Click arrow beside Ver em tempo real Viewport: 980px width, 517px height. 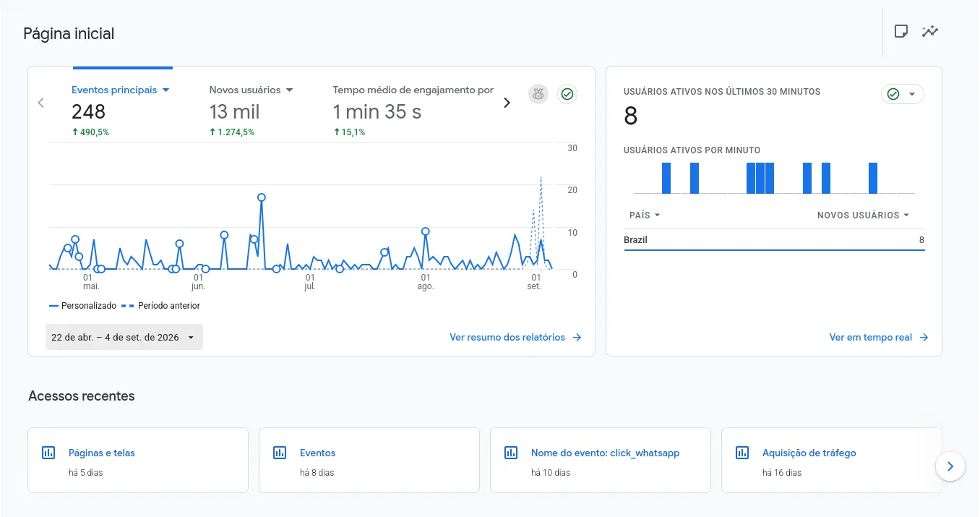point(924,337)
